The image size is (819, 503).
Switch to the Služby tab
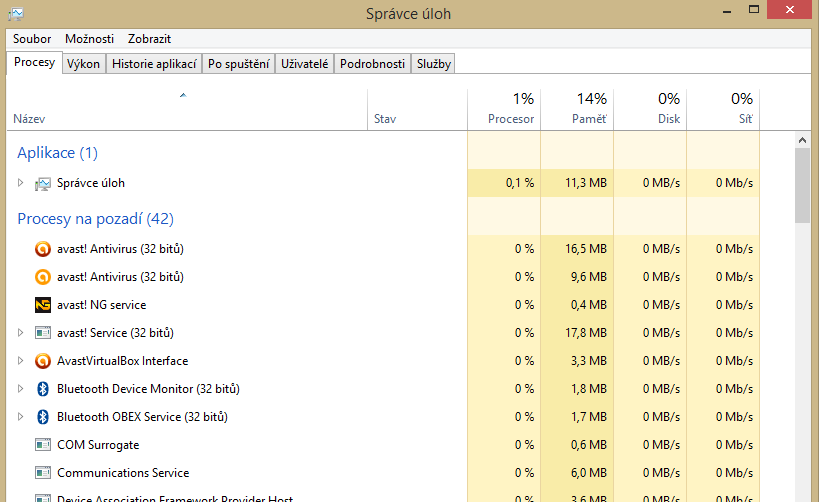[x=434, y=64]
